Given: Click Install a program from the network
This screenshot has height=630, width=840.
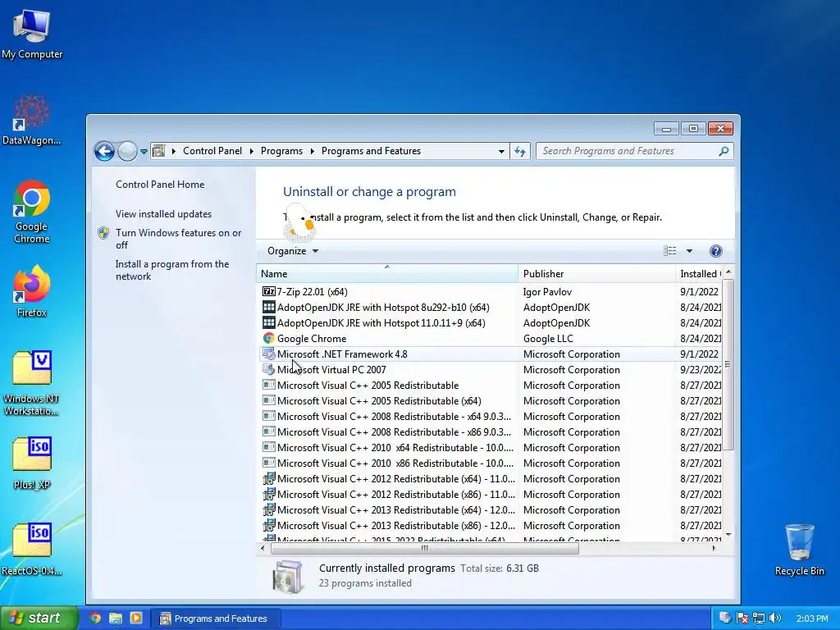Looking at the screenshot, I should 172,270.
